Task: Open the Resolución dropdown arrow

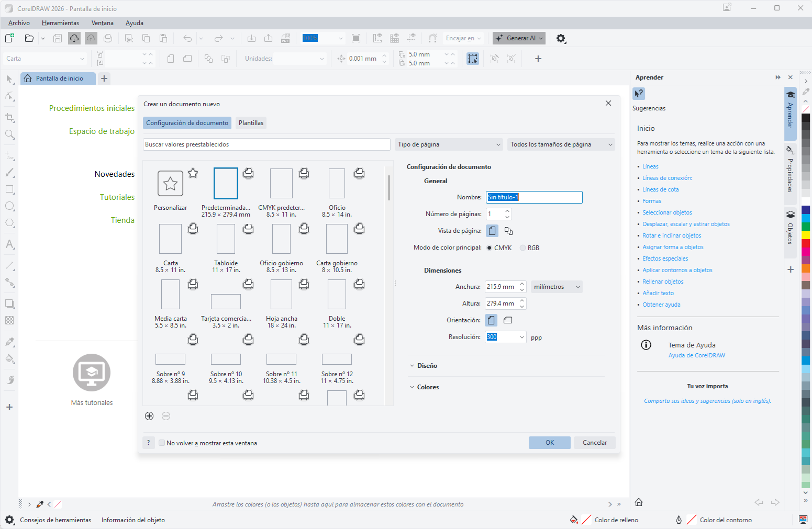Action: coord(522,337)
